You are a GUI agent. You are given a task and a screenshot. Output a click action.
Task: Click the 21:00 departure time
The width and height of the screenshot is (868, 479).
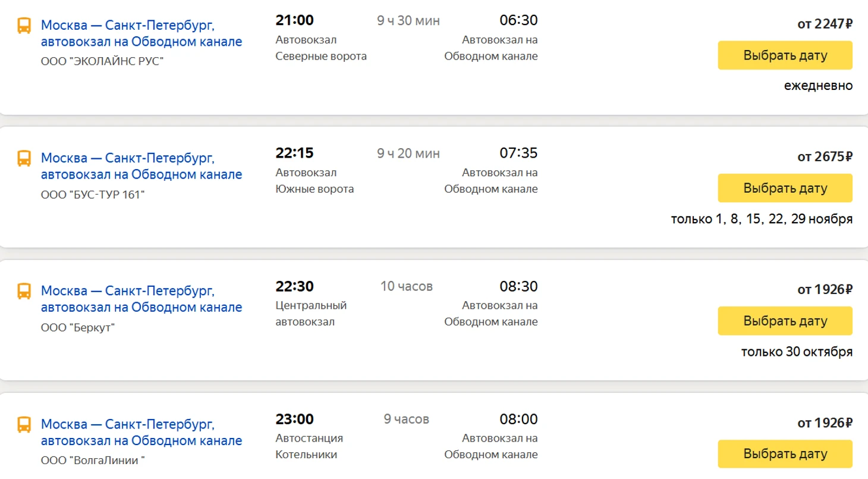[294, 20]
